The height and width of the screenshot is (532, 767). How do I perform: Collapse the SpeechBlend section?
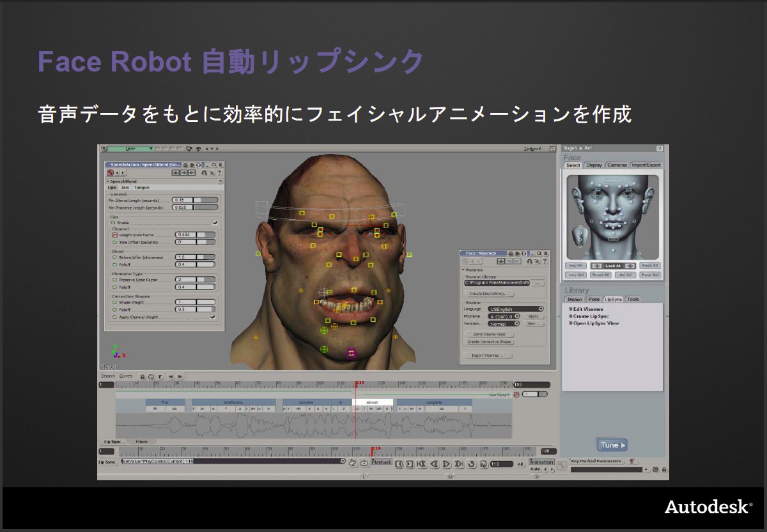point(108,181)
